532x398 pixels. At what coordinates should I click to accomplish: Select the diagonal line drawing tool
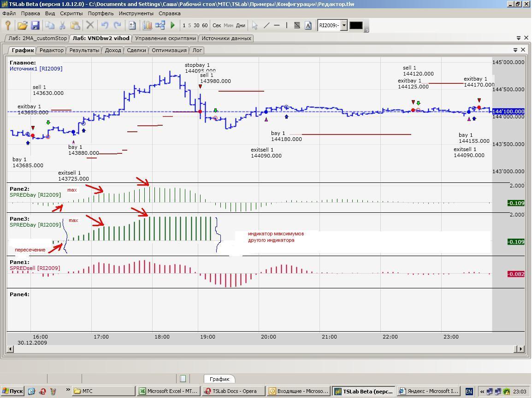pyautogui.click(x=266, y=26)
